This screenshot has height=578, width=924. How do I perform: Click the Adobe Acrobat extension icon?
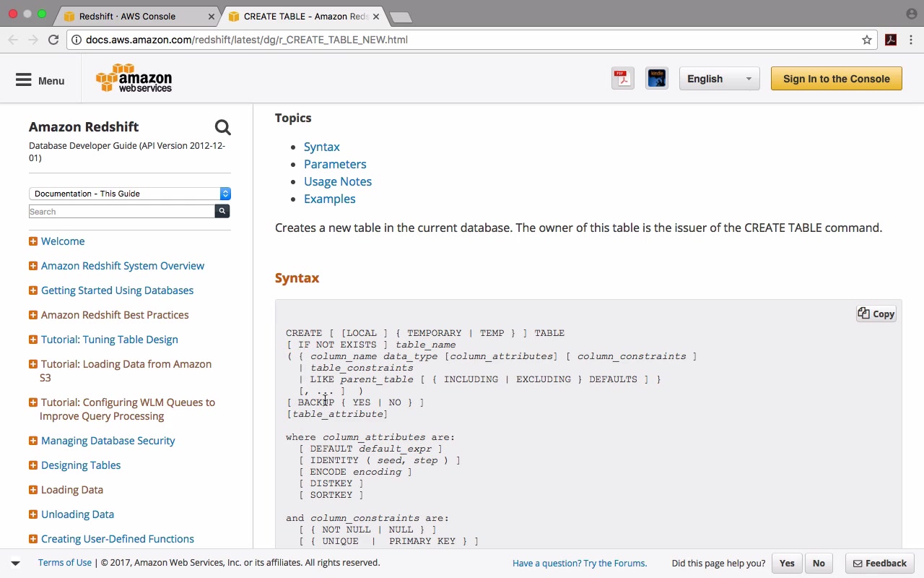pos(891,40)
